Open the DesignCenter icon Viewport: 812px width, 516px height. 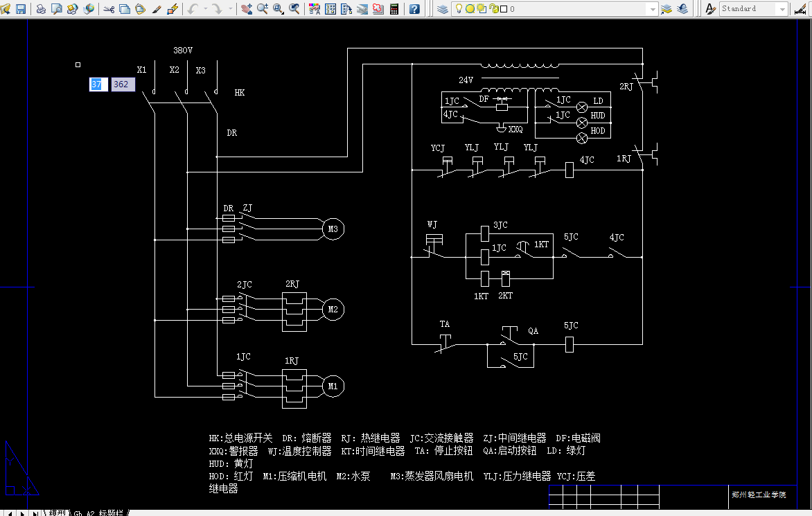point(330,9)
